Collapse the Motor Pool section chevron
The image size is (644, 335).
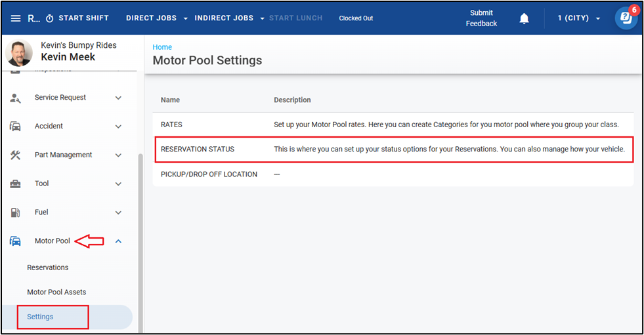[x=118, y=241]
